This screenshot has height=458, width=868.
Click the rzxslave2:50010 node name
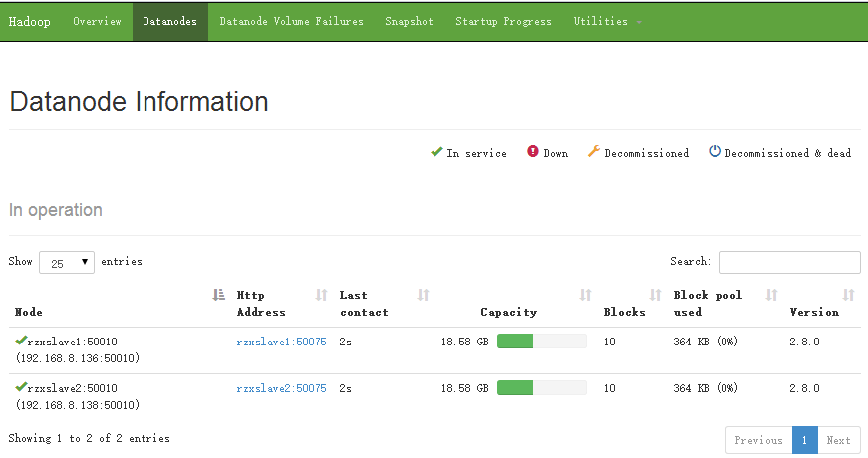pyautogui.click(x=73, y=389)
